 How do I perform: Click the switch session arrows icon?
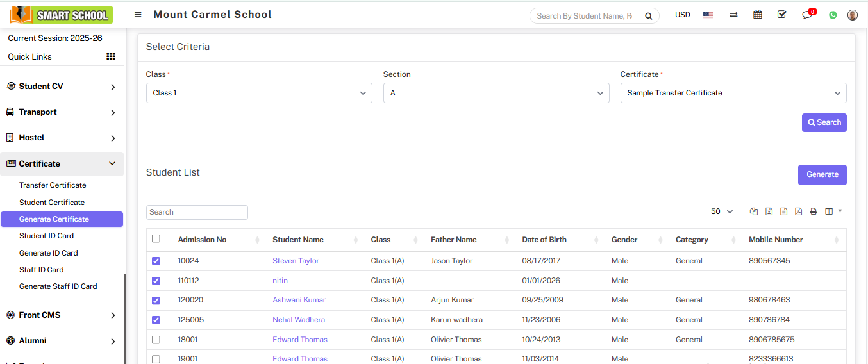(733, 15)
